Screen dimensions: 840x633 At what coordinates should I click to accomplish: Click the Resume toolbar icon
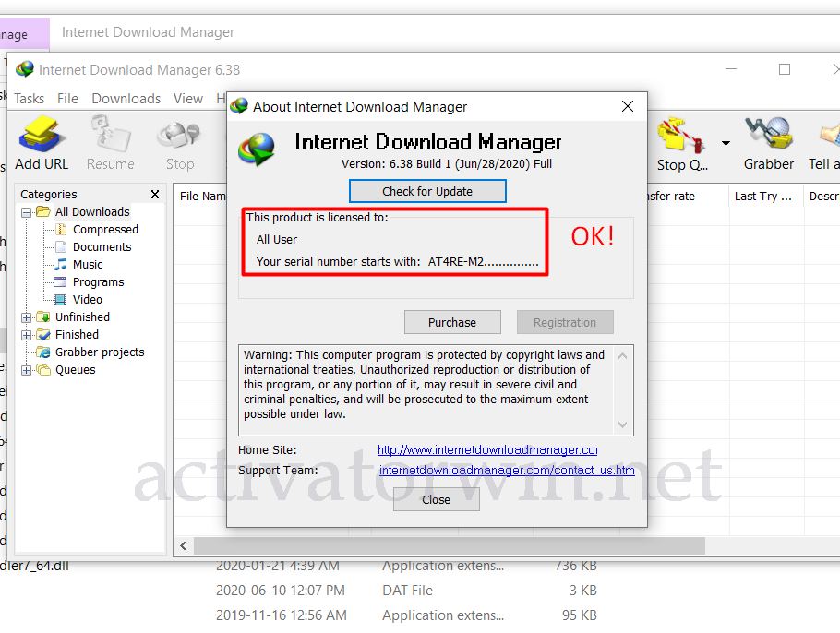[x=111, y=134]
